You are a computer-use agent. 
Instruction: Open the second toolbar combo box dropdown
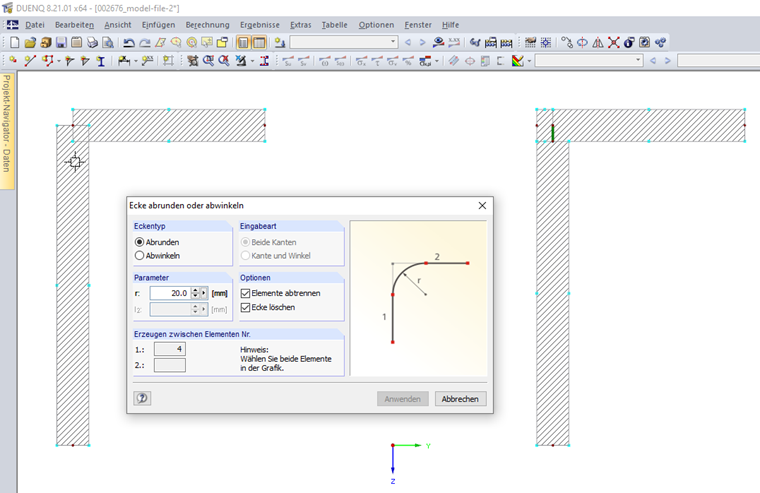[638, 61]
